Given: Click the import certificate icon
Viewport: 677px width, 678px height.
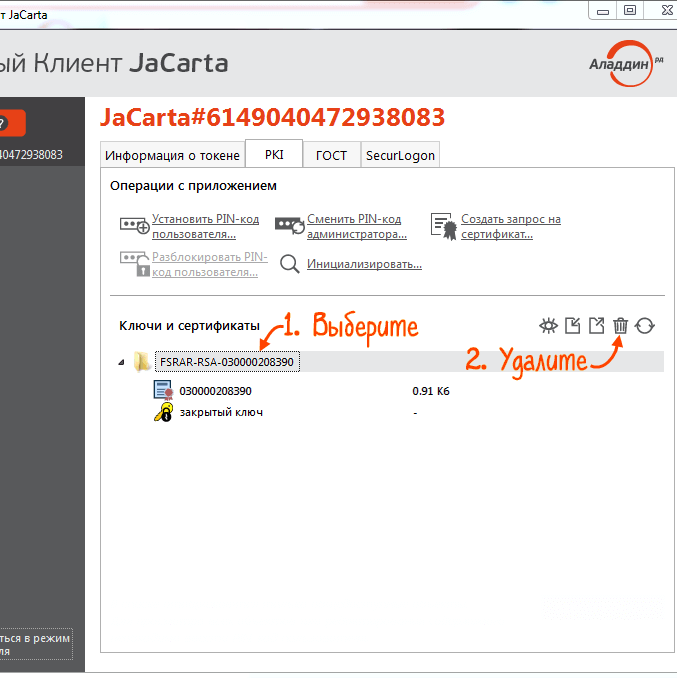Looking at the screenshot, I should coord(573,326).
